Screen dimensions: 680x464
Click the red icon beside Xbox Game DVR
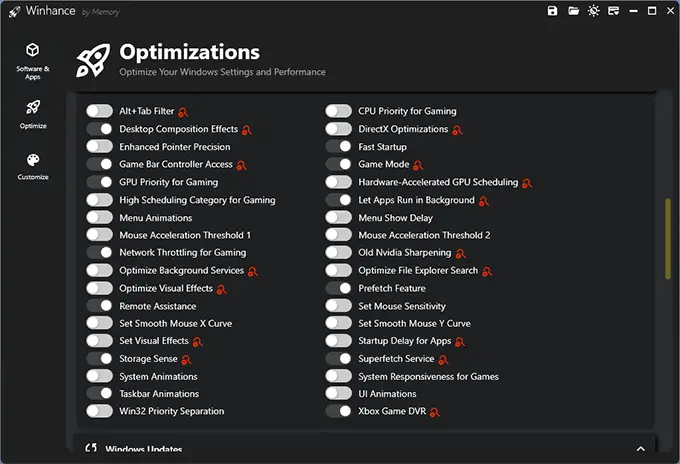435,412
